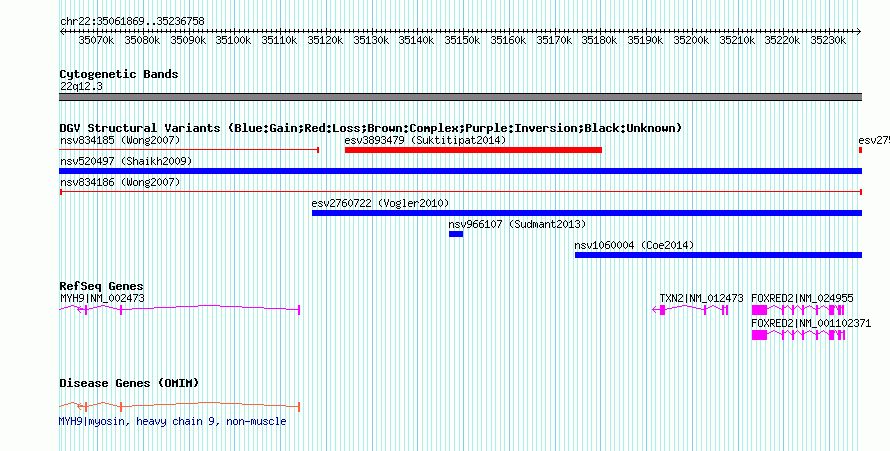
Task: Select the nsv834186 thin red variant line
Action: 460,192
